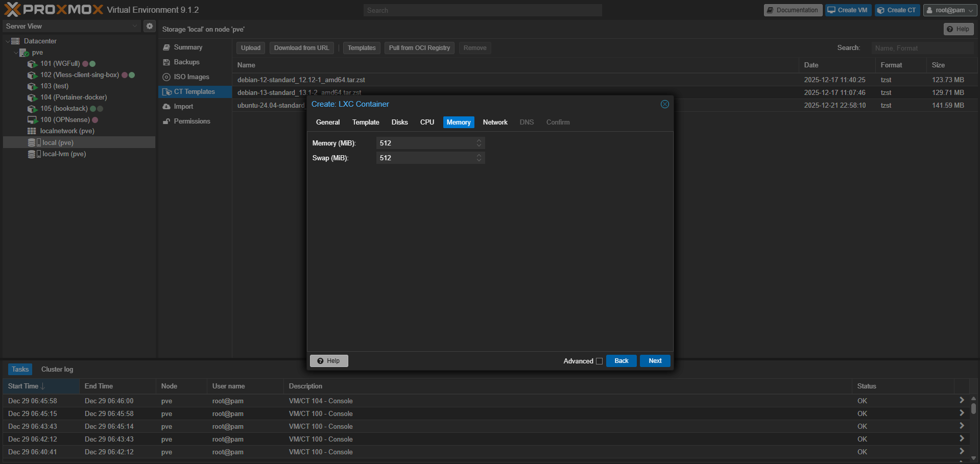The height and width of the screenshot is (464, 980).
Task: Expand the task row for Dec 29 06:45:58
Action: click(962, 401)
